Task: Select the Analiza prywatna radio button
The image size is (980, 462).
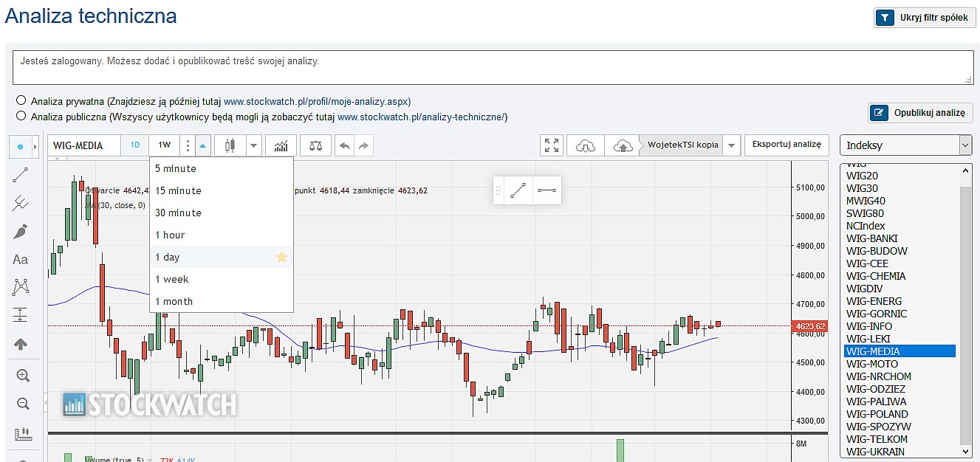Action: 21,100
